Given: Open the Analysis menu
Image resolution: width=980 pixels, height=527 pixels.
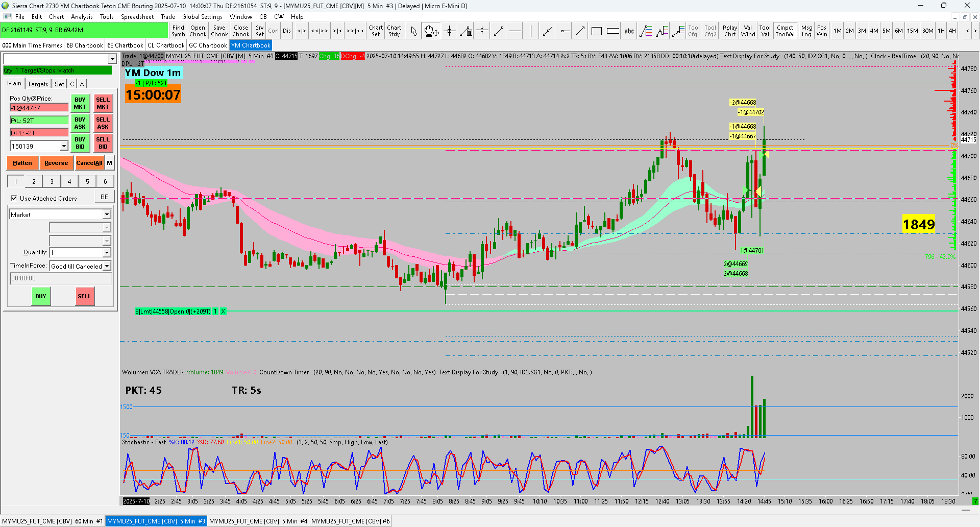Looking at the screenshot, I should [82, 17].
